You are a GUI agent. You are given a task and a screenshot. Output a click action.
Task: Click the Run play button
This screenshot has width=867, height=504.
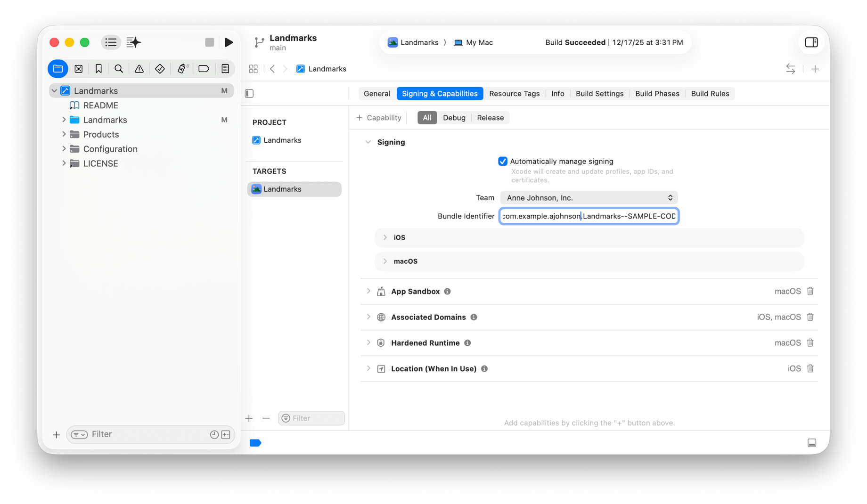[x=229, y=42]
